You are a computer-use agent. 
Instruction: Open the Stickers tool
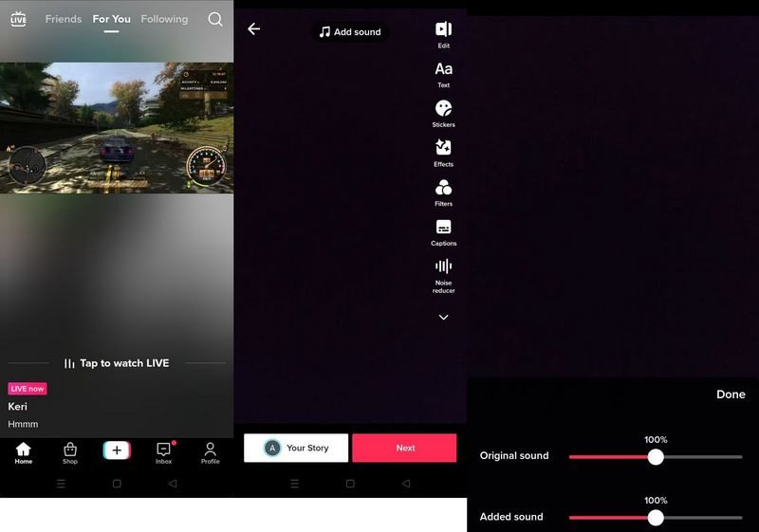[443, 114]
